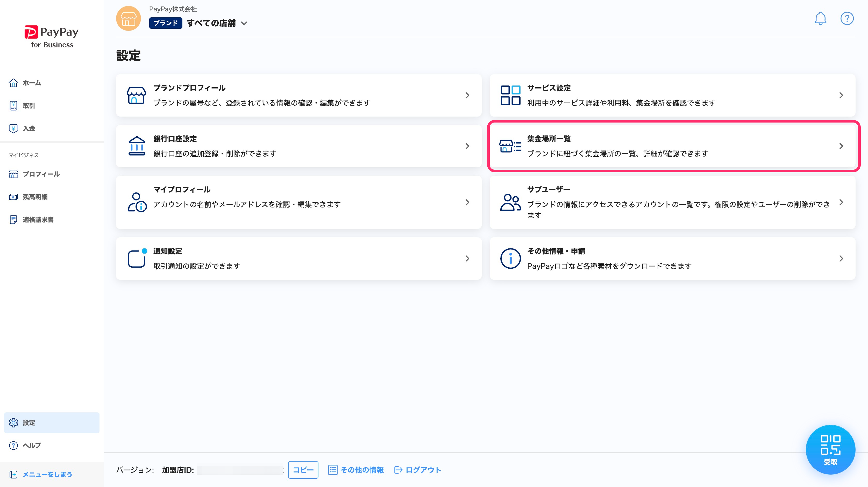
Task: Click the list icon beside その他の情報
Action: pos(333,470)
